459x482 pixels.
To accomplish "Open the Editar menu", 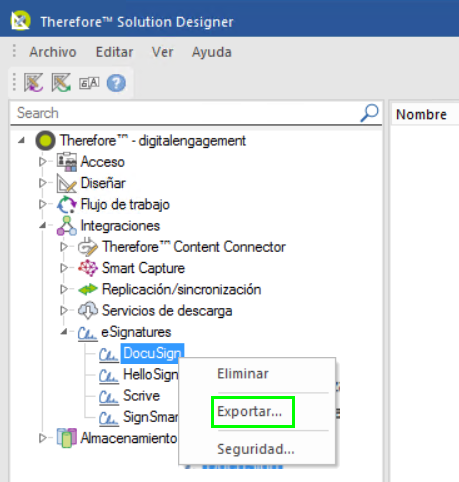I will tap(114, 52).
